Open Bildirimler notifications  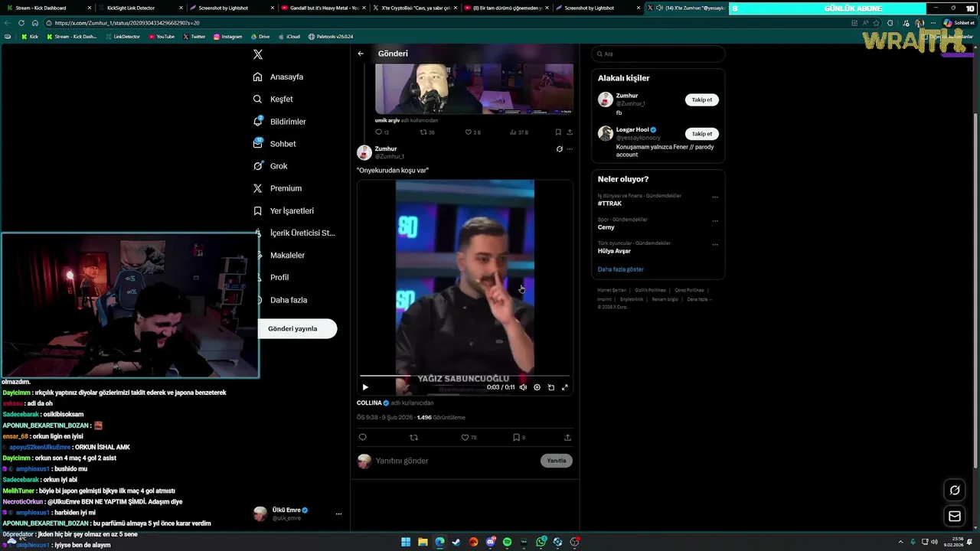click(279, 122)
